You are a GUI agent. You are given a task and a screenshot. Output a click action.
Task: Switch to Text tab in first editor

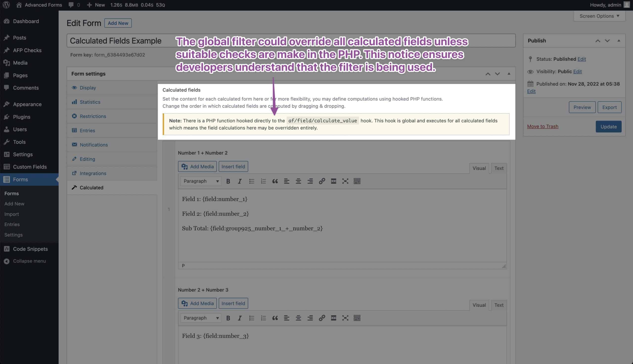pyautogui.click(x=498, y=168)
